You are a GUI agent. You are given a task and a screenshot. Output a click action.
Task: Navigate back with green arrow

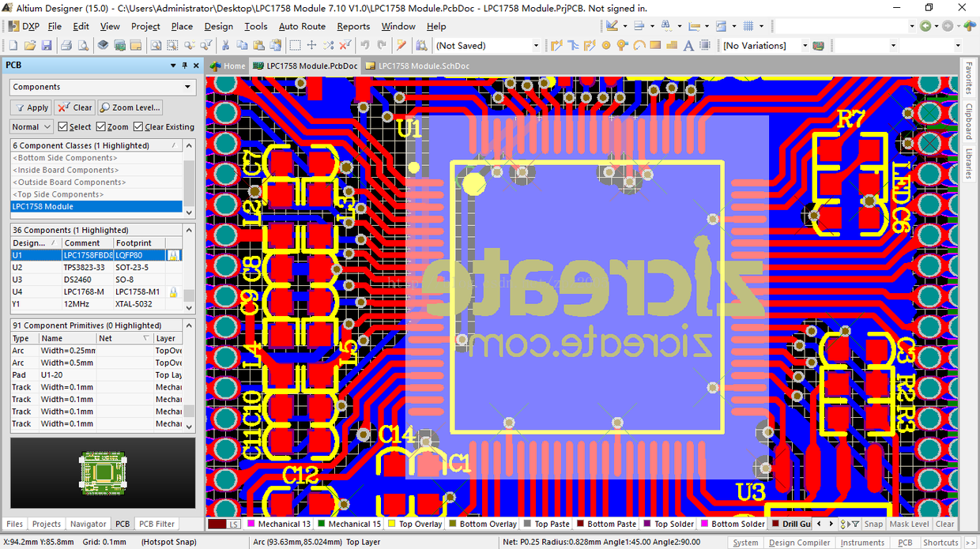click(925, 25)
